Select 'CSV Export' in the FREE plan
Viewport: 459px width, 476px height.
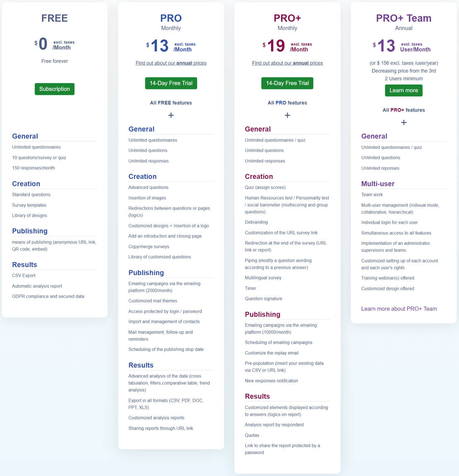24,275
